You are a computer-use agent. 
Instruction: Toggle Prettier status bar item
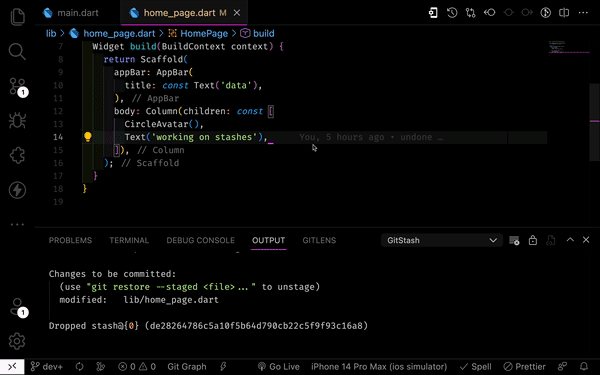pyautogui.click(x=524, y=367)
